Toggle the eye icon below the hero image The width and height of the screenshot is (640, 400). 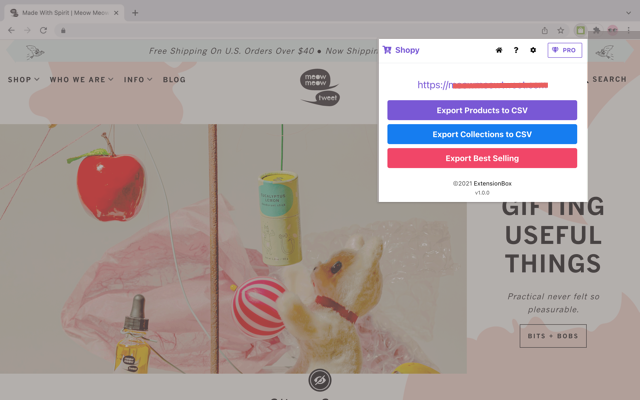[320, 380]
